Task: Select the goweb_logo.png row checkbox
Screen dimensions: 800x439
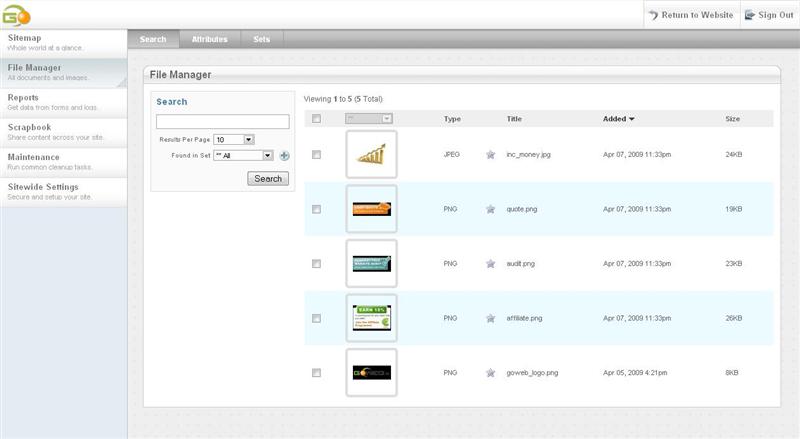Action: [x=316, y=372]
